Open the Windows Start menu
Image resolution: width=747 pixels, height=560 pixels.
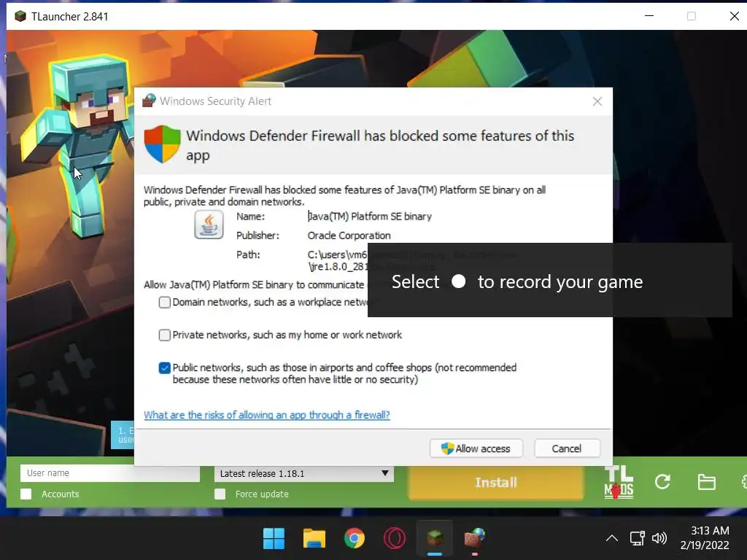click(274, 539)
